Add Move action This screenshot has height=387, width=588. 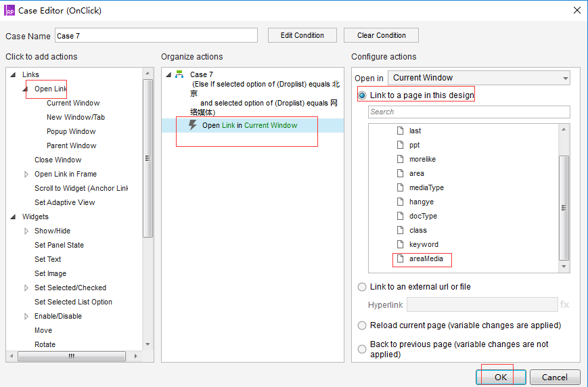(x=43, y=330)
